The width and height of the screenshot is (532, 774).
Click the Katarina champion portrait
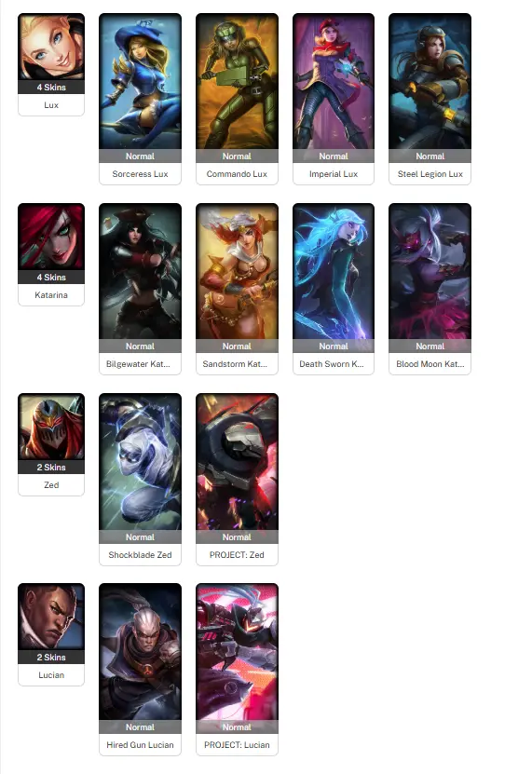click(x=51, y=237)
